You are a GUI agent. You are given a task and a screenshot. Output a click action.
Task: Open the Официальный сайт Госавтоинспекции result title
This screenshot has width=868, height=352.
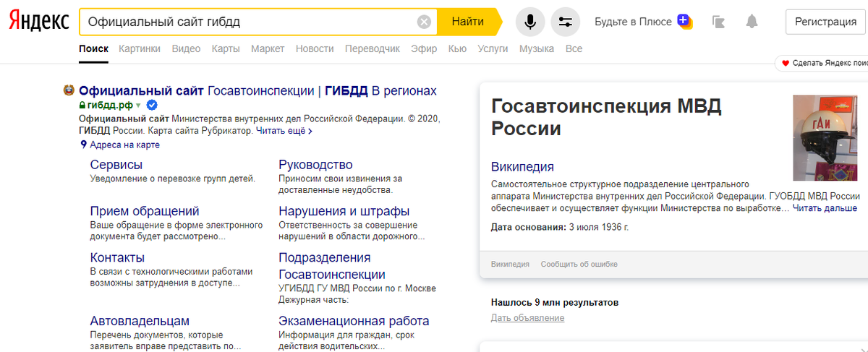click(x=258, y=91)
